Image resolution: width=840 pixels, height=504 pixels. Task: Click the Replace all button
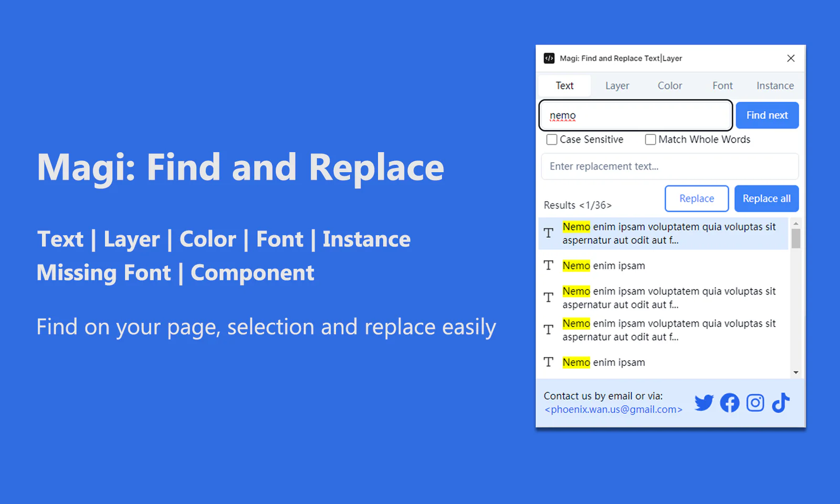coord(766,198)
